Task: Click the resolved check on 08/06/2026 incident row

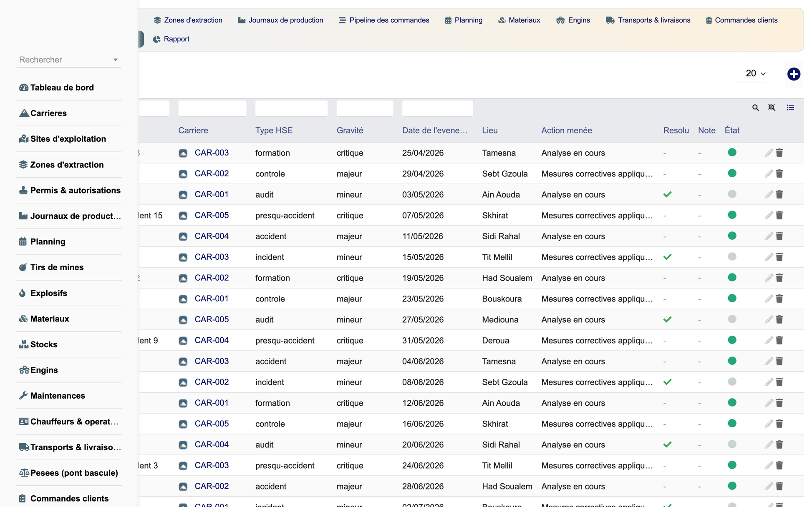Action: click(667, 382)
